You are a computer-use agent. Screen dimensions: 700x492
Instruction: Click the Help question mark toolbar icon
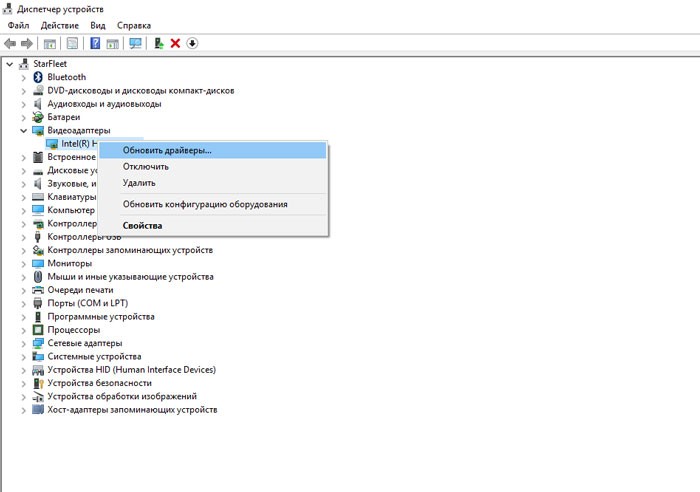tap(95, 43)
